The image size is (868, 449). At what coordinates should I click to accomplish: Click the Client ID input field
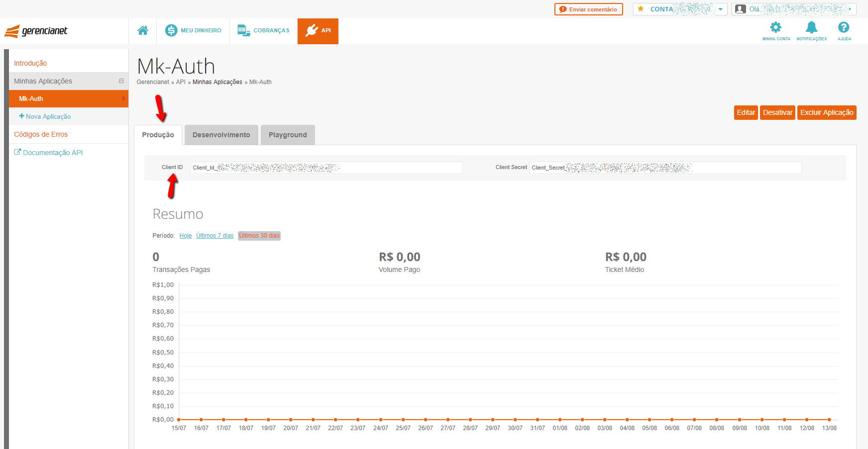326,168
